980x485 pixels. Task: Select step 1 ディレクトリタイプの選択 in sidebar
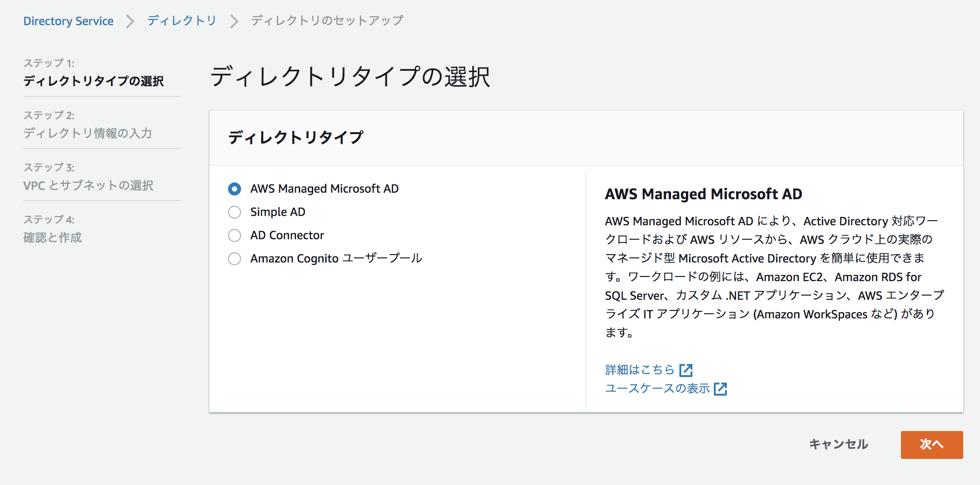94,81
